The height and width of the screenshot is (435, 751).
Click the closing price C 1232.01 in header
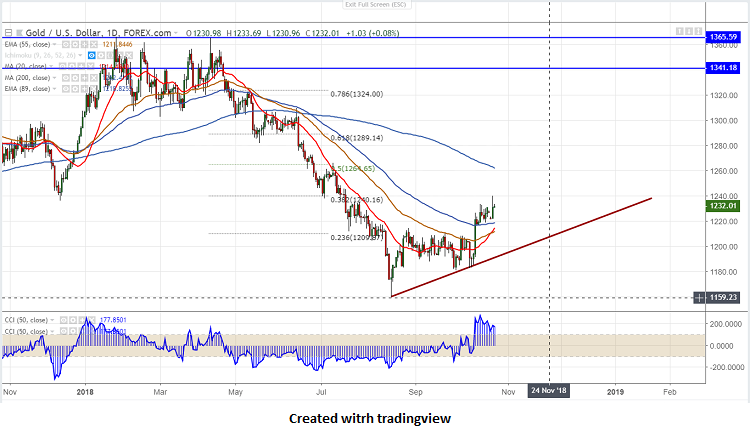[x=322, y=33]
